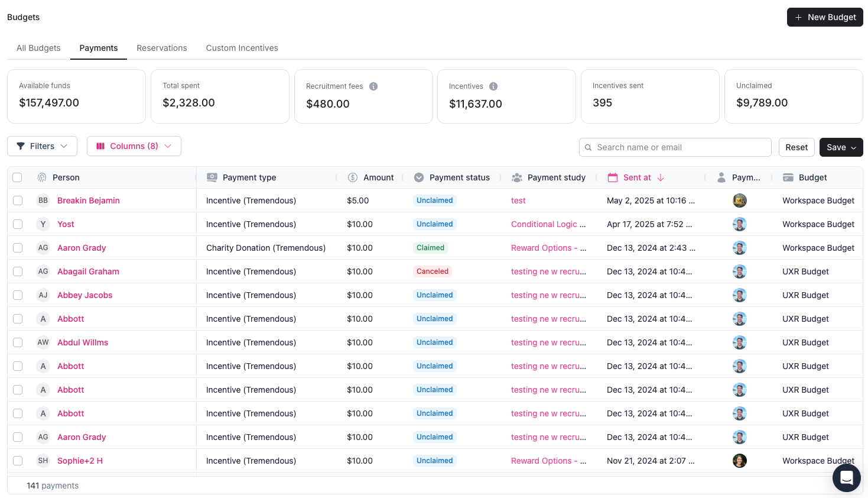This screenshot has width=868, height=498.
Task: Check the box for Breakin Bejamin row
Action: (x=18, y=201)
